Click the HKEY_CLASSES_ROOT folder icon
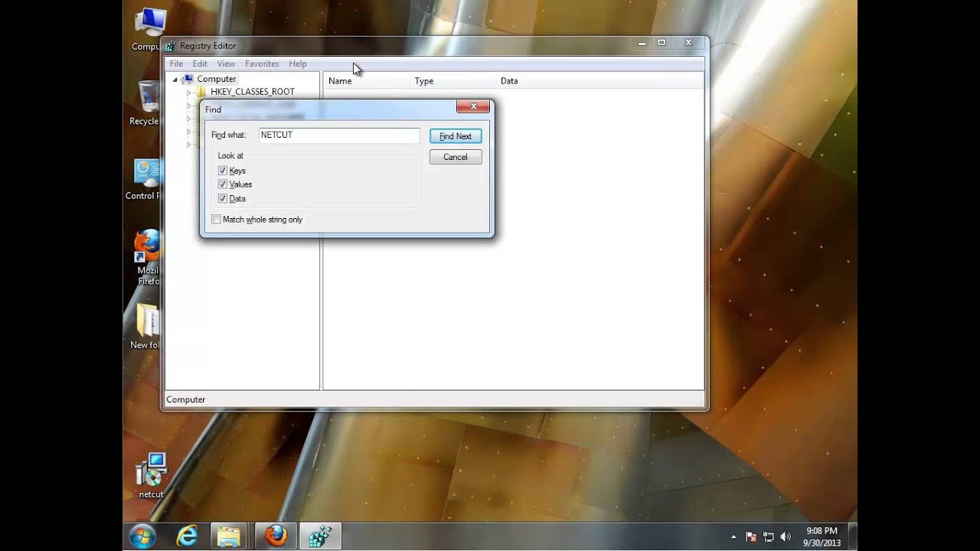 201,92
